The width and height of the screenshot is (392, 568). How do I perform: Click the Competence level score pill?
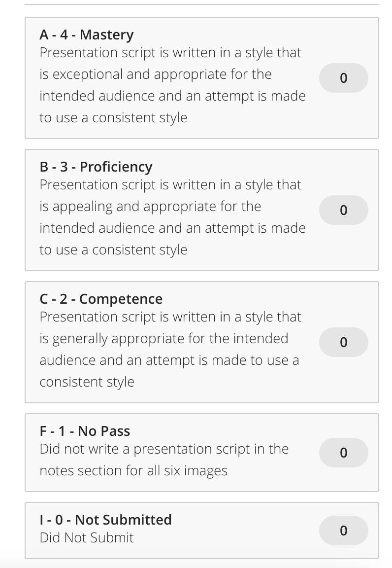(x=344, y=342)
